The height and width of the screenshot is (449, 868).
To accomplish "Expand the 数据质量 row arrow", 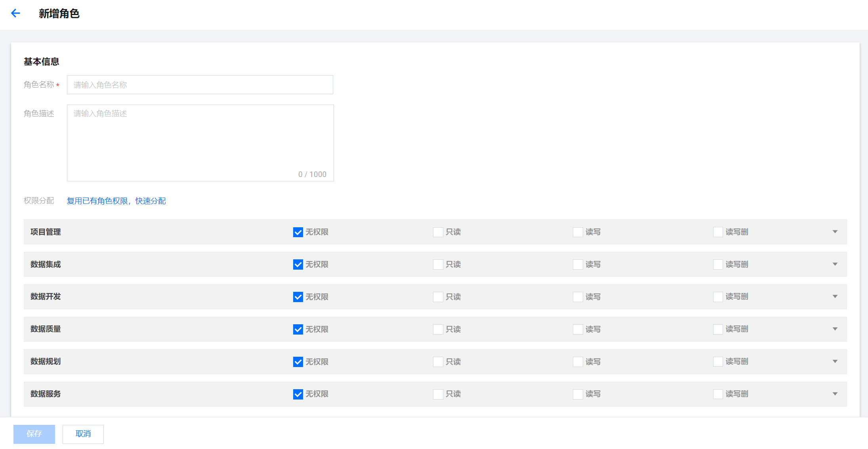I will [x=835, y=329].
